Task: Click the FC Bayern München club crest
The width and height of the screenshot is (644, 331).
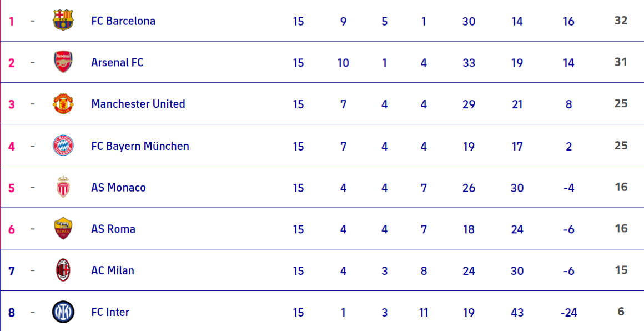Action: pyautogui.click(x=63, y=146)
